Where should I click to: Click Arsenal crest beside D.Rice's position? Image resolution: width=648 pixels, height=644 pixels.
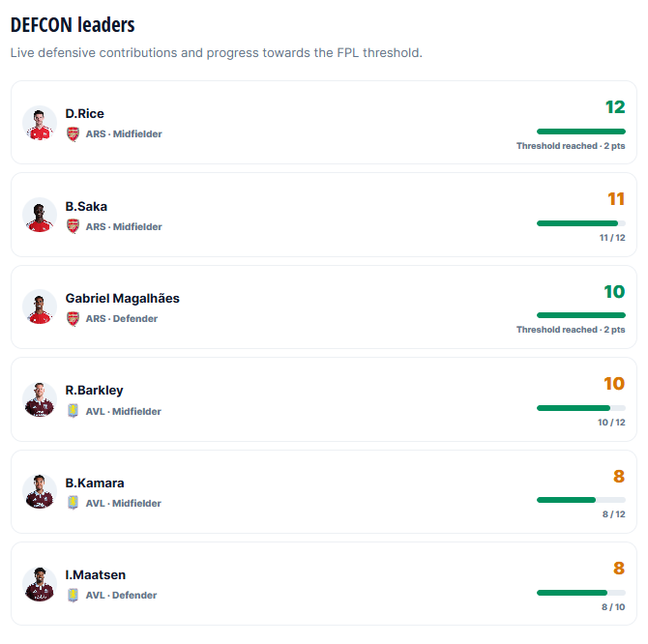click(74, 134)
